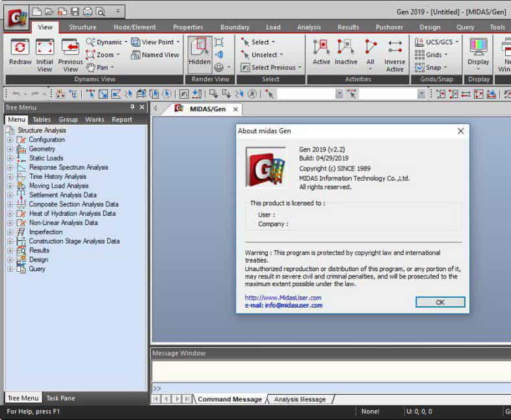
Task: Switch to Report tab in Tree Menu
Action: 122,120
